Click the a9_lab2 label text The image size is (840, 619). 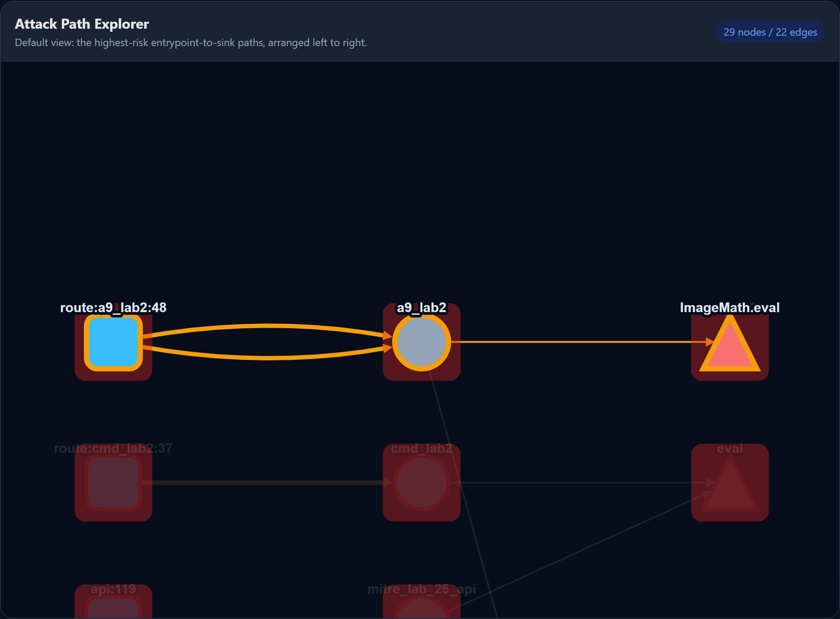click(x=421, y=308)
